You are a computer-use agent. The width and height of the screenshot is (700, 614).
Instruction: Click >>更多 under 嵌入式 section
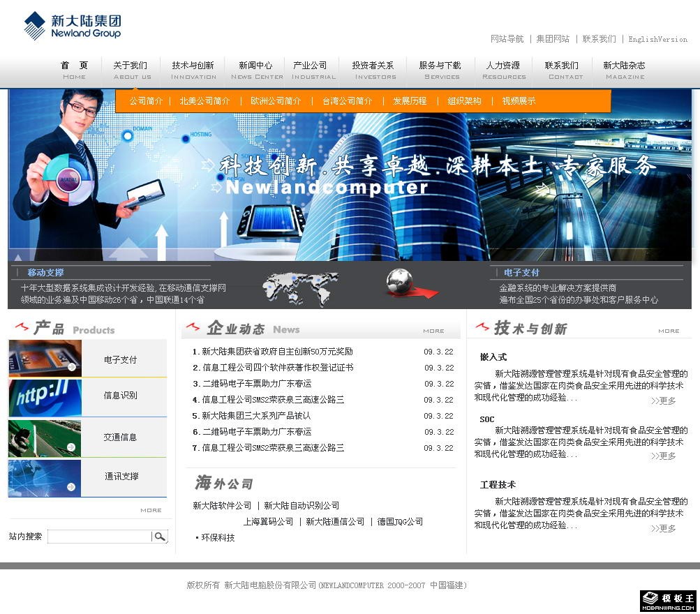click(663, 400)
